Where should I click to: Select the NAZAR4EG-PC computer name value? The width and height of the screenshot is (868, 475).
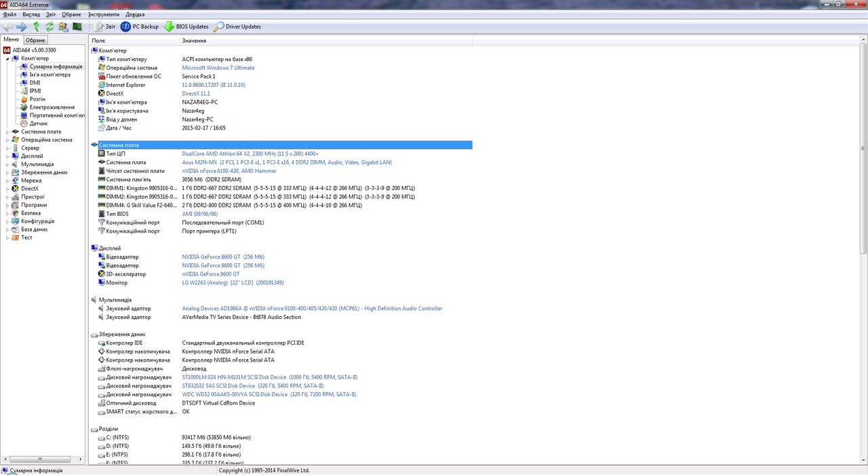[x=200, y=102]
